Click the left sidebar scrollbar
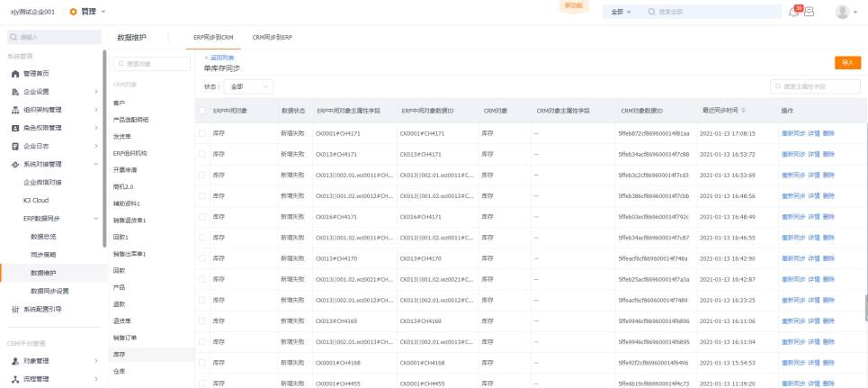 (x=104, y=149)
